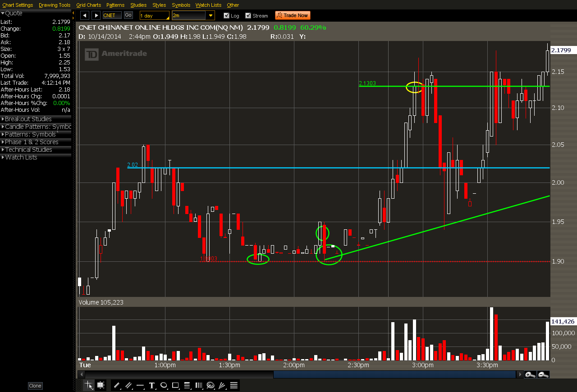
Task: Select the grid pan tool
Action: click(101, 385)
